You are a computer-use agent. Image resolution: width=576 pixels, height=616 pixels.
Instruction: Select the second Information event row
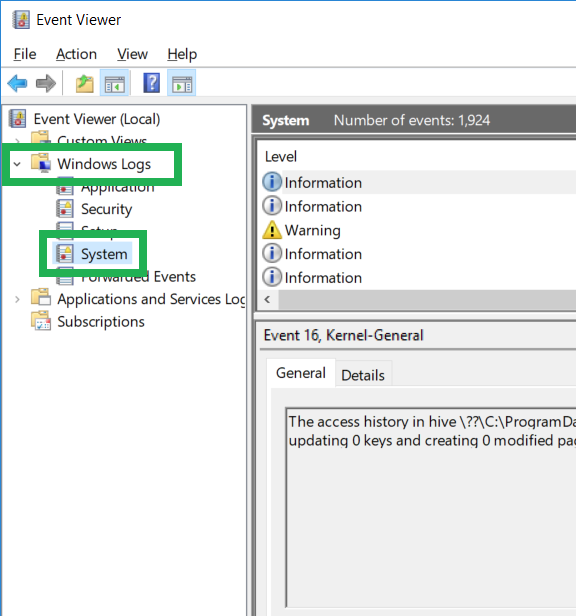(419, 207)
